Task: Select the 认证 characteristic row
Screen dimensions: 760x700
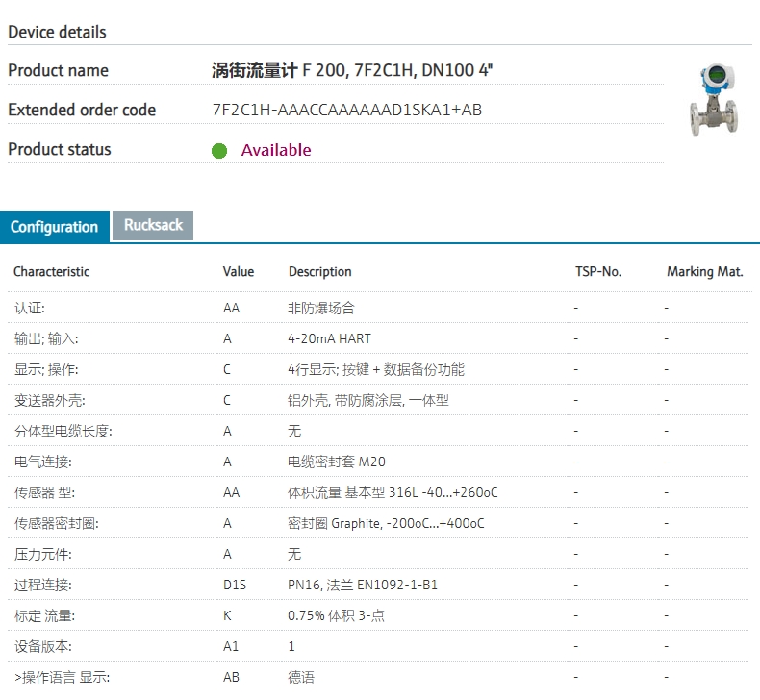Action: click(30, 309)
